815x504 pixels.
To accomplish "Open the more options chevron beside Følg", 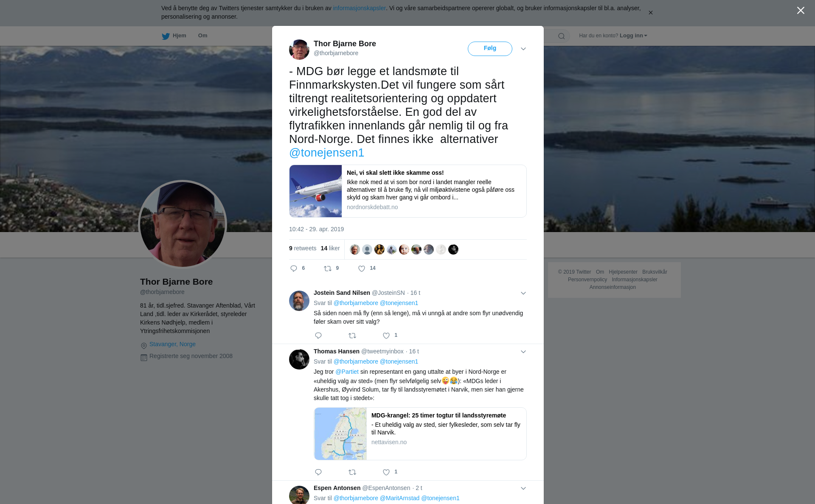I will pyautogui.click(x=523, y=49).
